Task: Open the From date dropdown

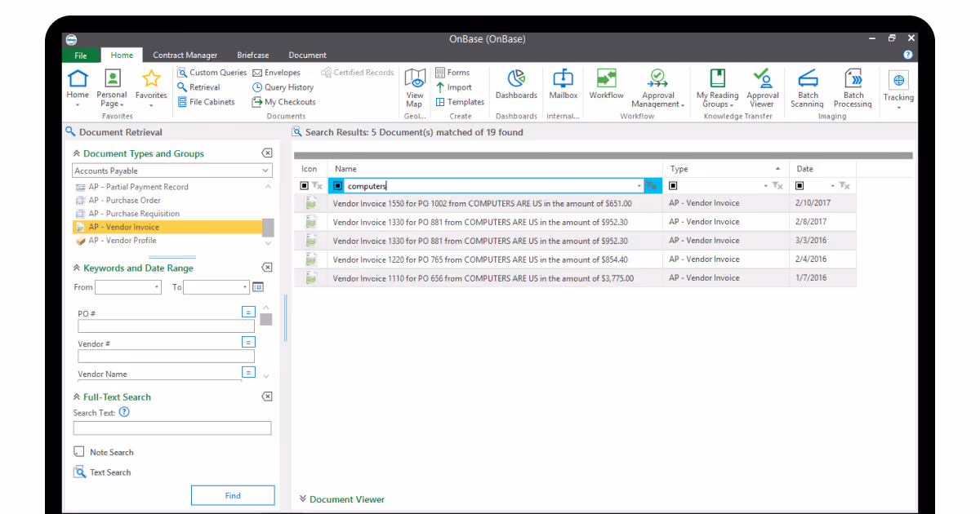Action: 157,287
